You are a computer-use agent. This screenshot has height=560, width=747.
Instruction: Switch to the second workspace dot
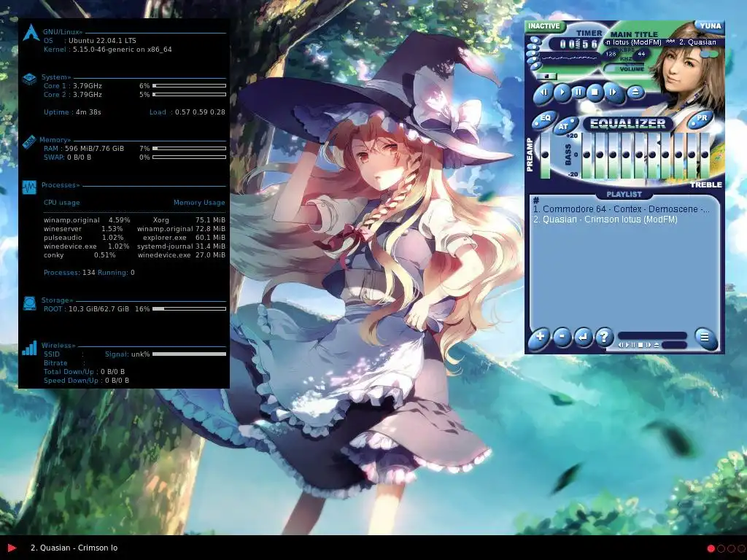coord(721,548)
